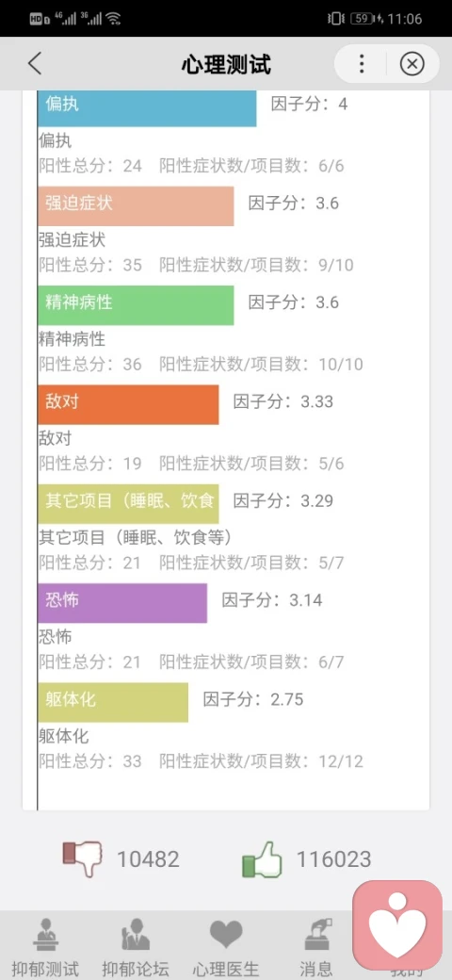This screenshot has width=452, height=980.
Task: Close the mini program with X icon
Action: [x=412, y=64]
